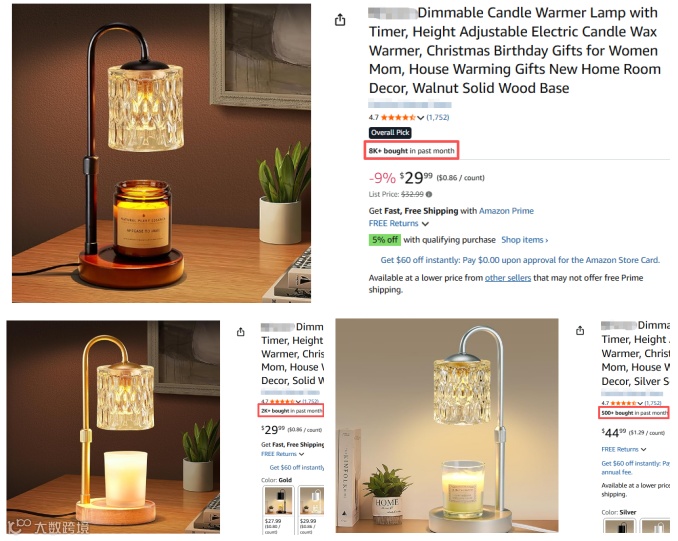This screenshot has width=678, height=541.
Task: Click the gold lamp product image
Action: [113, 426]
